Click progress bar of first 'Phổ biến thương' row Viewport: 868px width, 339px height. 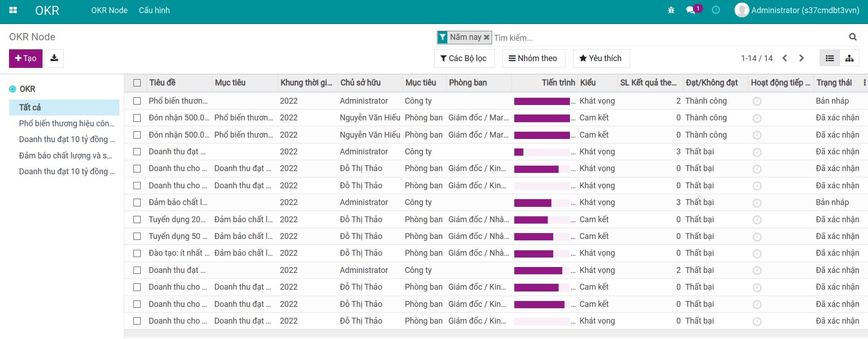[x=542, y=101]
